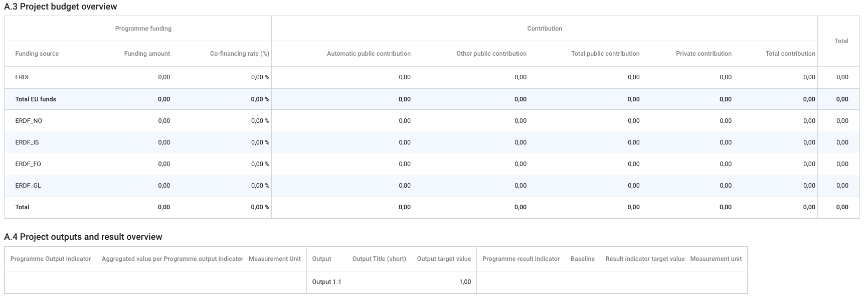Select the ERDF_IS funding source row

click(27, 142)
